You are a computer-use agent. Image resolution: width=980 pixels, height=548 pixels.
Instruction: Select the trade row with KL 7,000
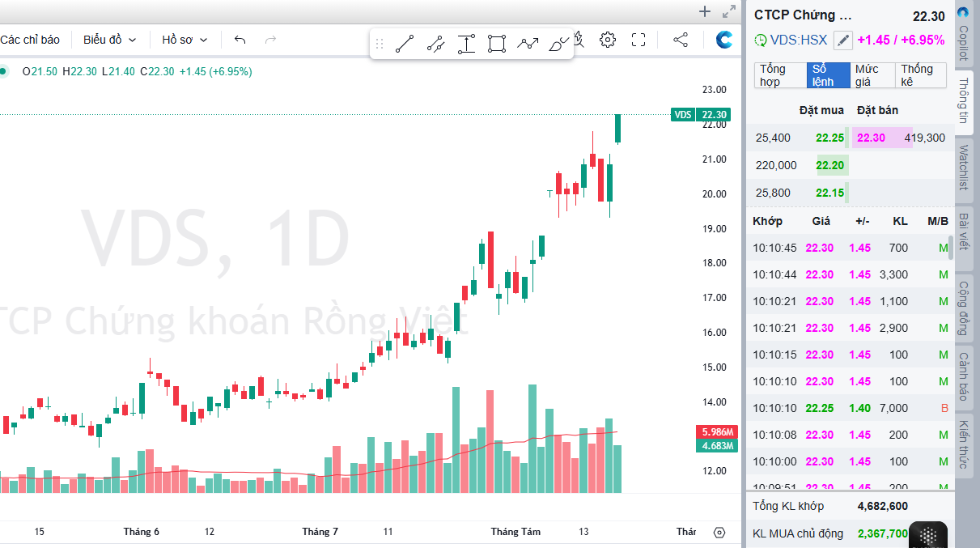point(851,408)
